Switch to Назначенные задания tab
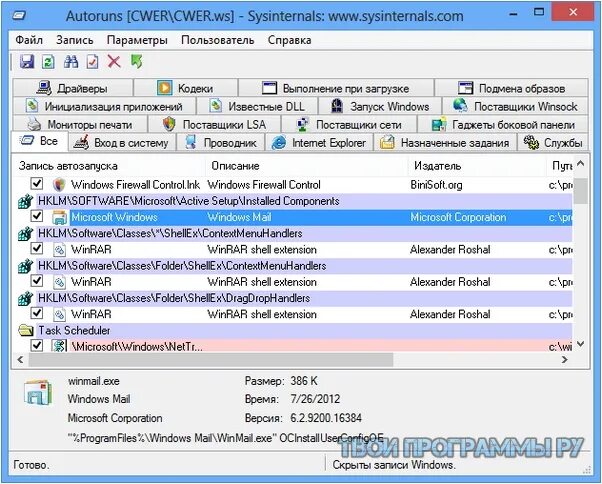602x484 pixels. 445,142
